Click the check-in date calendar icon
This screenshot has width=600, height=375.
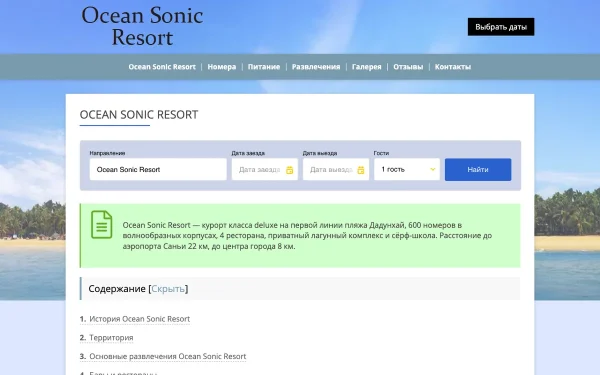289,170
